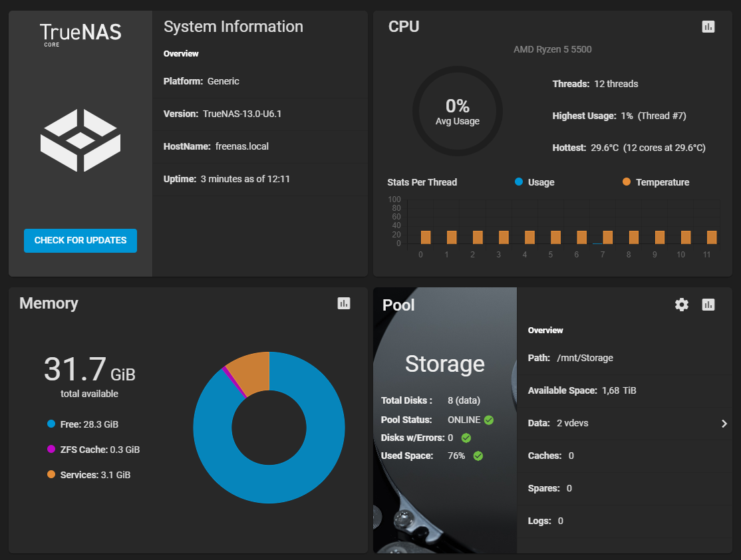Image resolution: width=741 pixels, height=560 pixels.
Task: Click the Available Space 1,68 TiB text
Action: (x=582, y=390)
